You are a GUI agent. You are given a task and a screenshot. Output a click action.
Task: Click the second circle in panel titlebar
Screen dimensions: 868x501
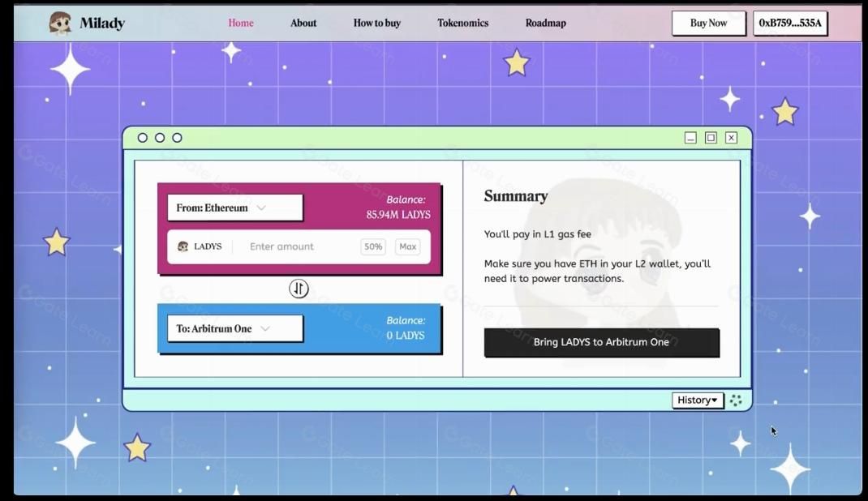click(160, 138)
